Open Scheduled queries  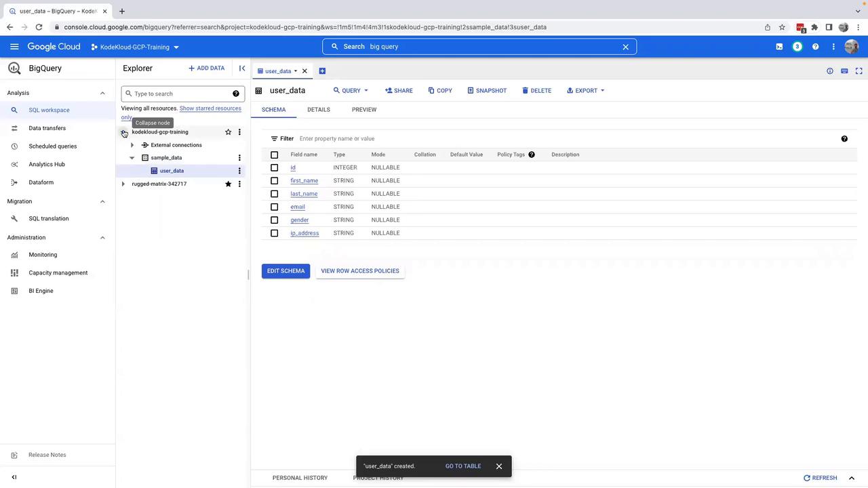coord(53,146)
